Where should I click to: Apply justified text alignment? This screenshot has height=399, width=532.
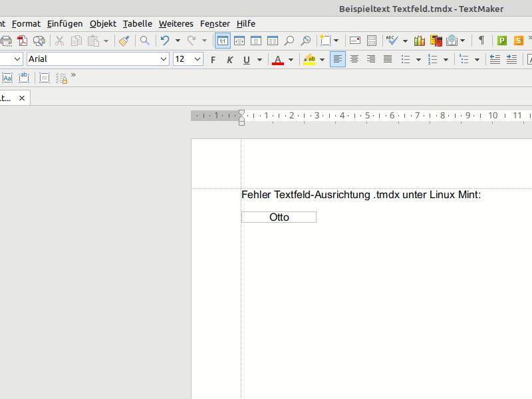pos(388,59)
